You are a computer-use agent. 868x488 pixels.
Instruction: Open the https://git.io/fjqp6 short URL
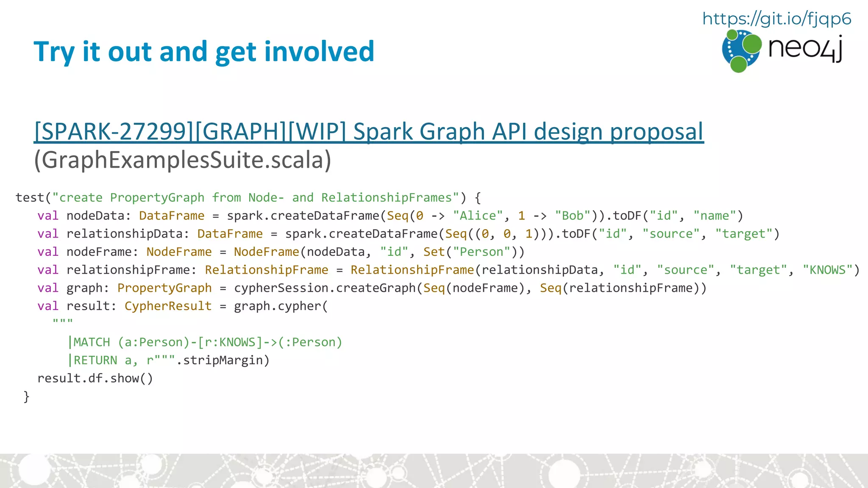click(x=776, y=19)
